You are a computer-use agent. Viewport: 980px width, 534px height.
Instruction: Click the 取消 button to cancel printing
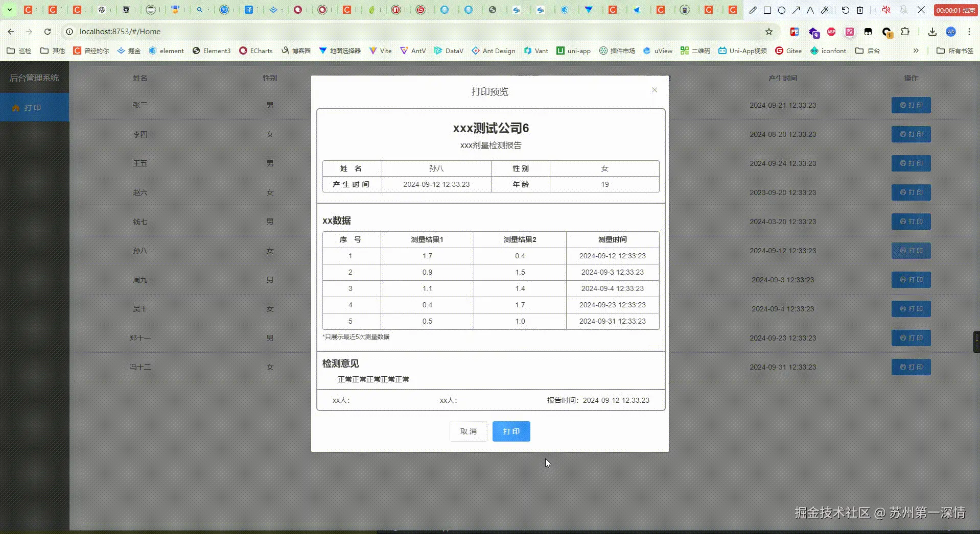[469, 431]
